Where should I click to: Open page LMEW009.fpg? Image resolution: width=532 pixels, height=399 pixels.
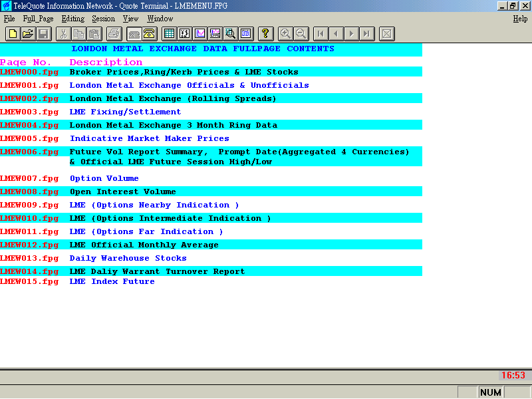point(29,205)
